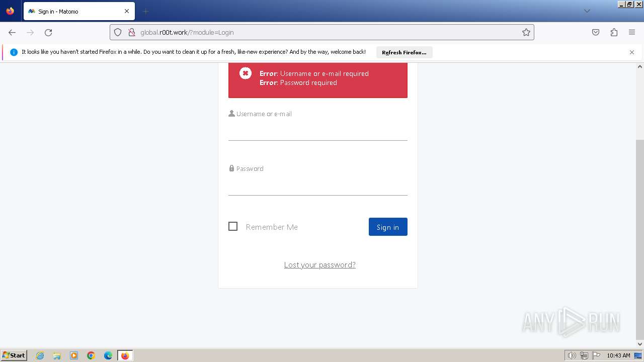This screenshot has width=644, height=362.
Task: Focus the address bar URL
Action: point(322,32)
